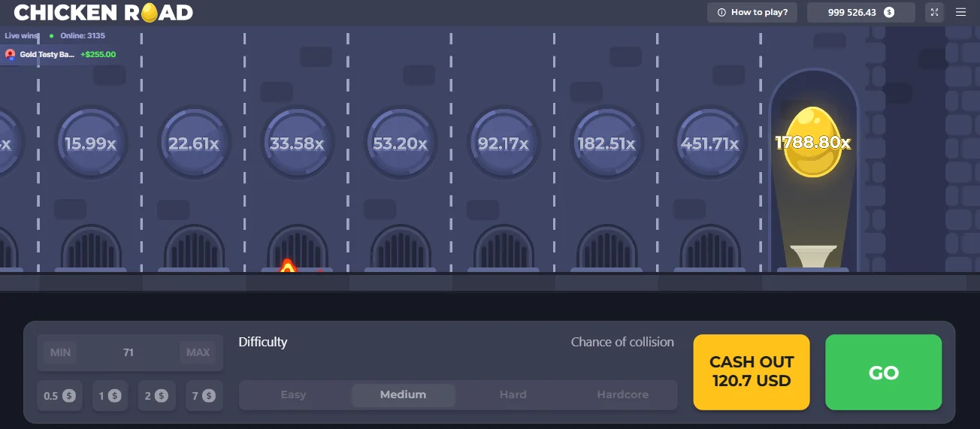Click the 15.99x multiplier manhole

click(90, 143)
